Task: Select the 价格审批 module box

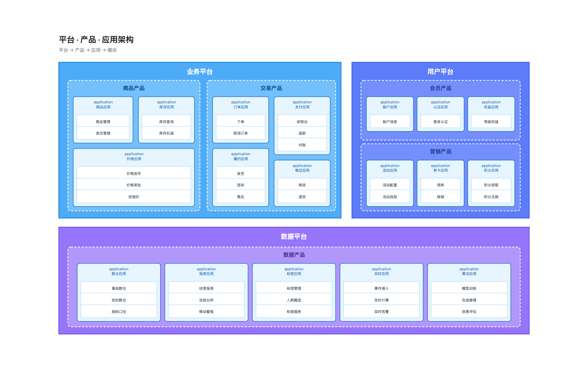Action: [x=134, y=185]
